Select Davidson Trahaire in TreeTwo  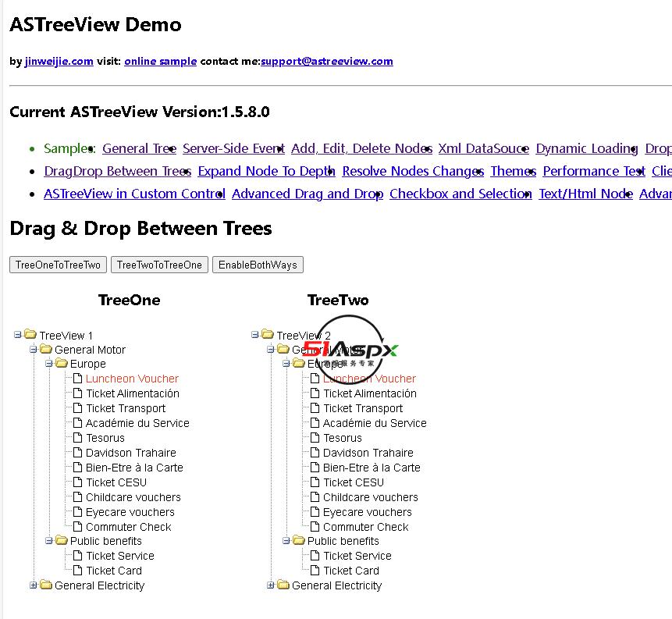click(x=368, y=453)
